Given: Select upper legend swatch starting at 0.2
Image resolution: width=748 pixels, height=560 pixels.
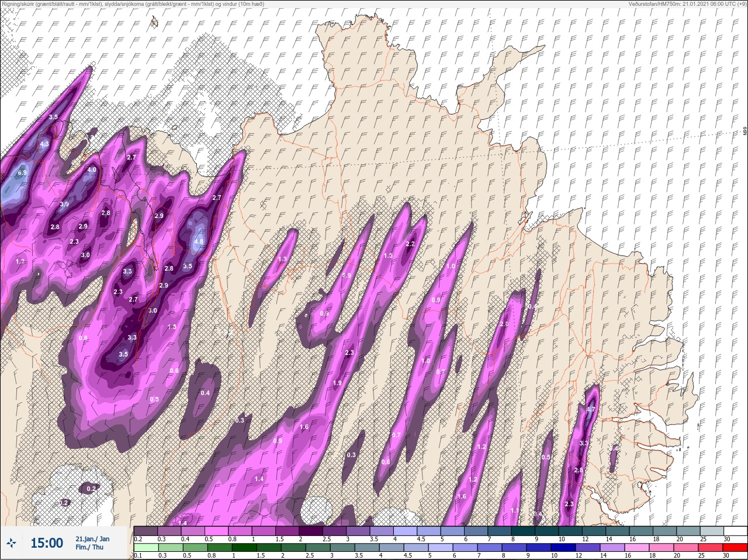Looking at the screenshot, I should [146, 530].
